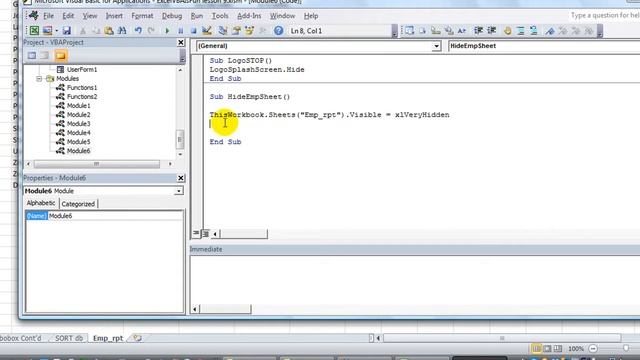Select UserForm1 in the project tree

82,69
